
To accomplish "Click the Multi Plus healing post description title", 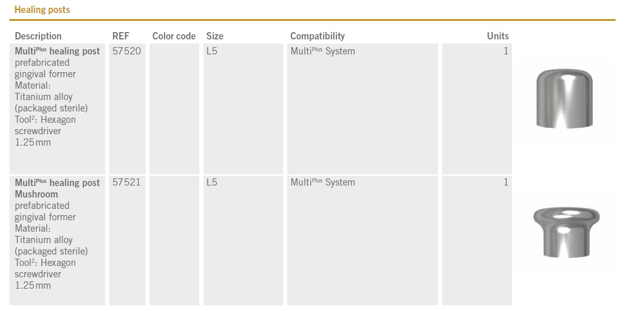I will coord(57,51).
